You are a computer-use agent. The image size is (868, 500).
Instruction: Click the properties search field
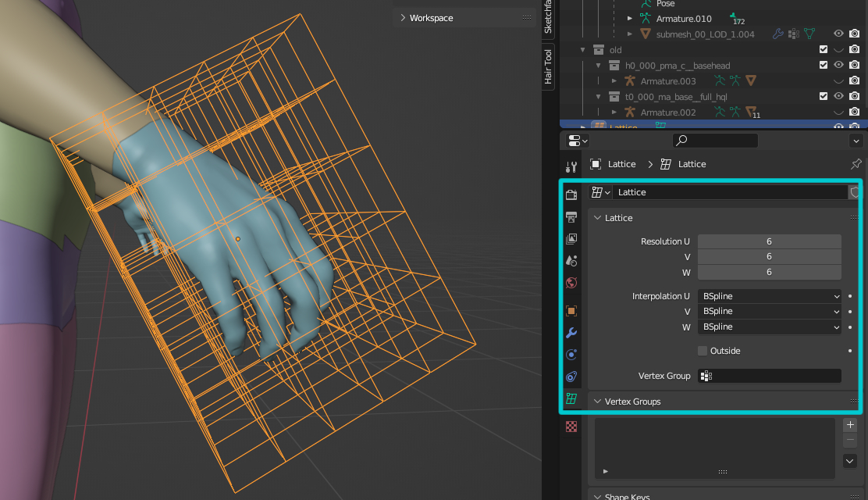tap(715, 141)
